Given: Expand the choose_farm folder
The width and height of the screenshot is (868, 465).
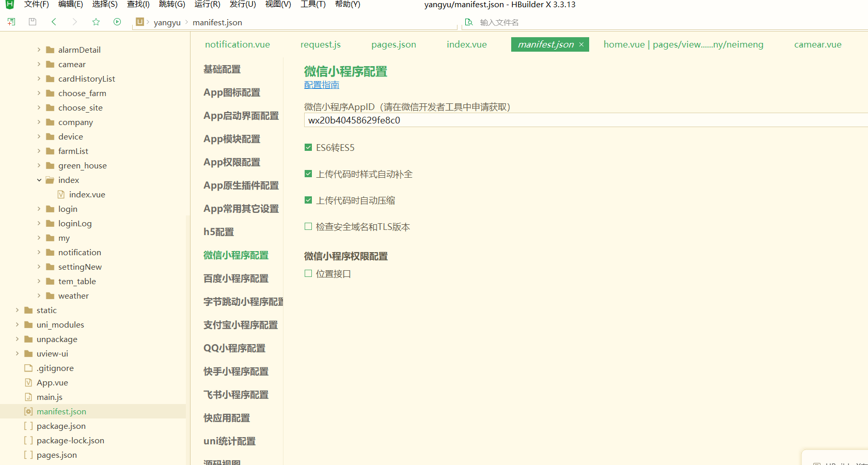Looking at the screenshot, I should [39, 93].
